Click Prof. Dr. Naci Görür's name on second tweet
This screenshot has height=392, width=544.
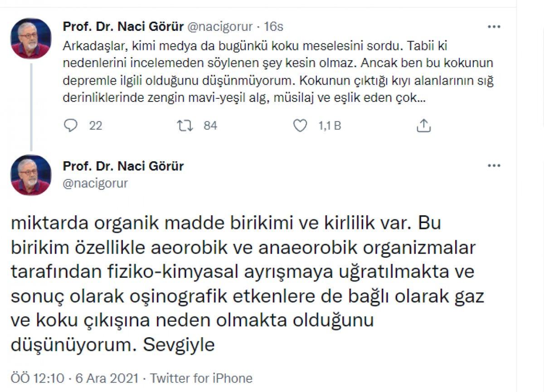(124, 166)
